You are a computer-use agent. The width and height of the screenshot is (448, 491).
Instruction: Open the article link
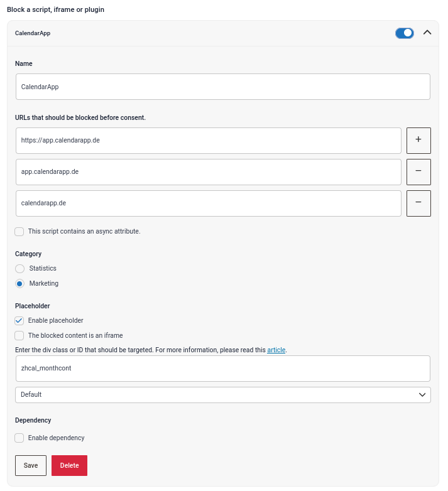(x=276, y=350)
